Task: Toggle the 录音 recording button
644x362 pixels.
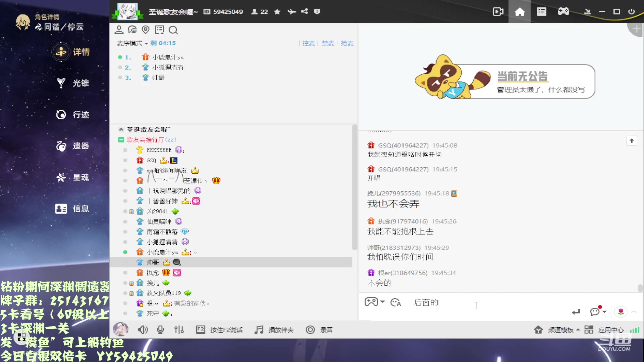Action: 319,330
